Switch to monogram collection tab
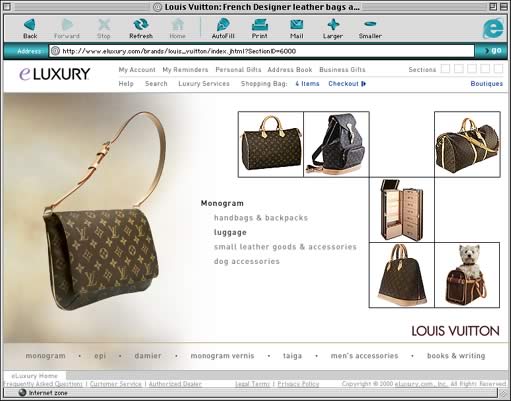 (45, 356)
